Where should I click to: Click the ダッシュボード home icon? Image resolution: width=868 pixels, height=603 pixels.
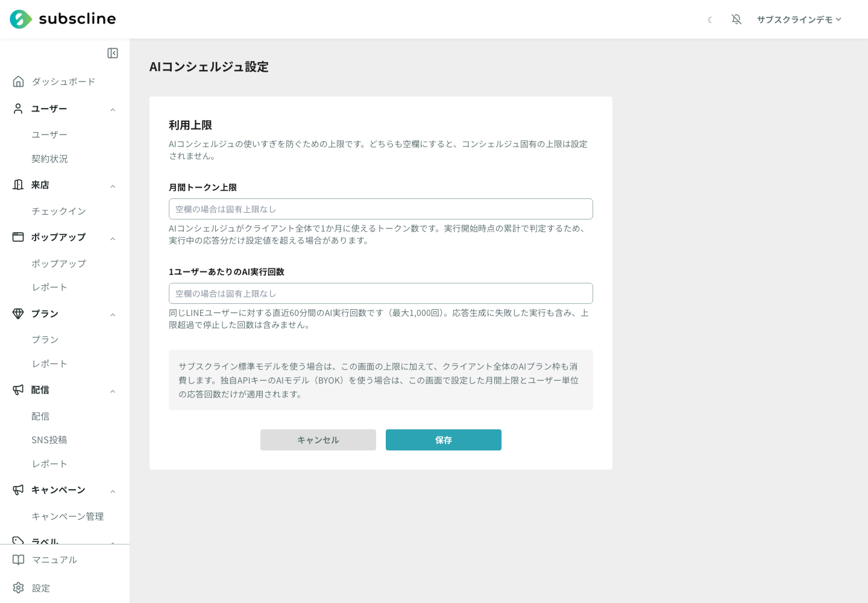pyautogui.click(x=19, y=81)
